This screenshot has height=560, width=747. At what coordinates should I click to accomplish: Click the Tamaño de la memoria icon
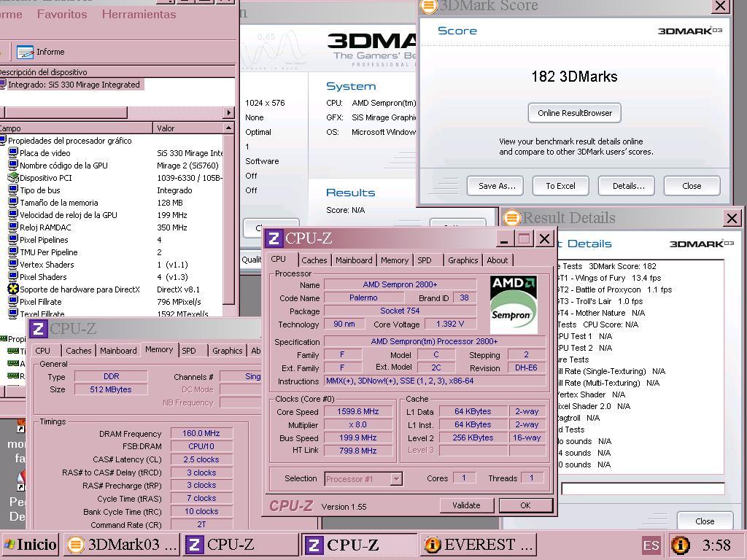[x=13, y=203]
